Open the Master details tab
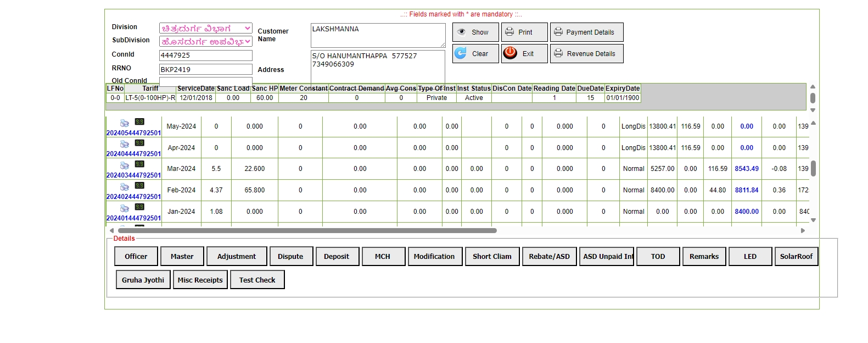This screenshot has width=868, height=343. 182,256
